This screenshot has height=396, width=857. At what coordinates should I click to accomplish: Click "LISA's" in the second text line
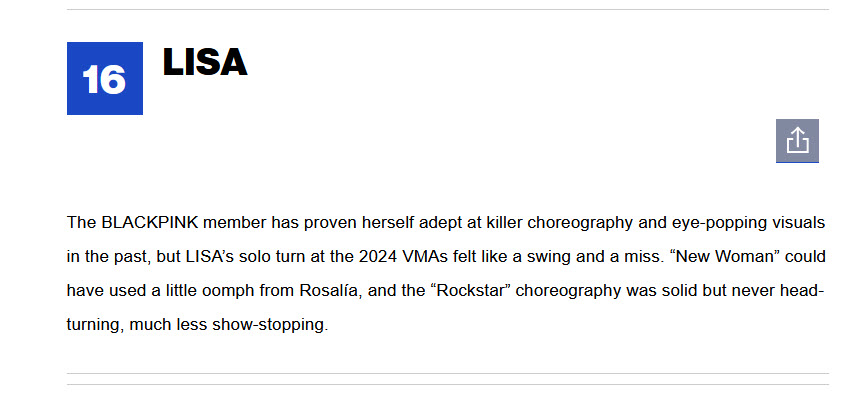[x=210, y=257]
